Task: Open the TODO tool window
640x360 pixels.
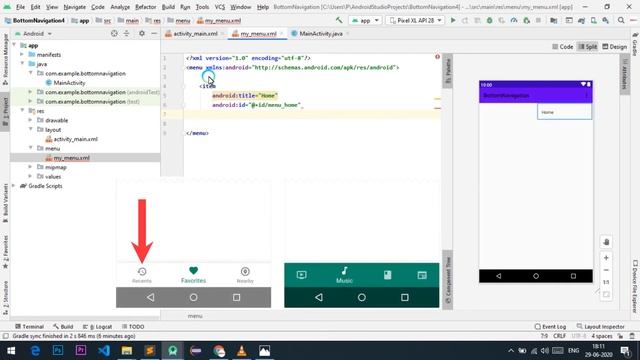Action: coord(133,327)
